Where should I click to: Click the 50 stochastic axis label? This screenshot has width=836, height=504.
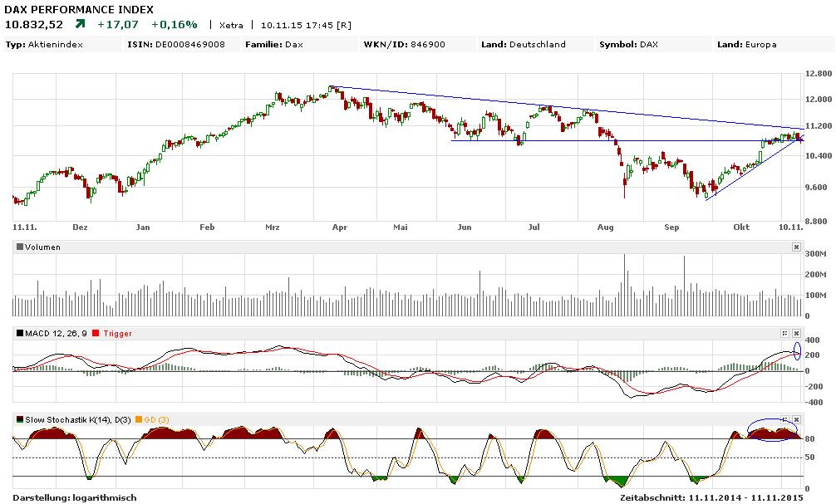pos(809,458)
